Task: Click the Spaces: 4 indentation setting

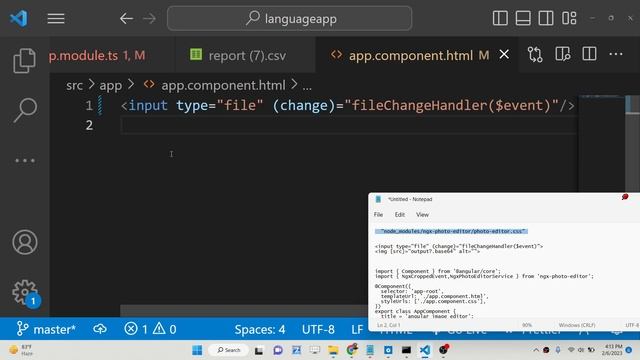Action: pos(260,329)
